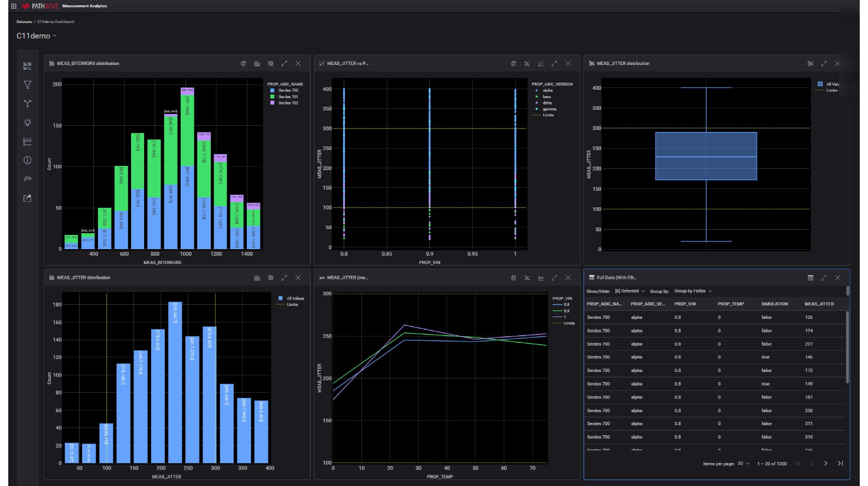Open the f(x) formula tool in sidebar

click(27, 178)
